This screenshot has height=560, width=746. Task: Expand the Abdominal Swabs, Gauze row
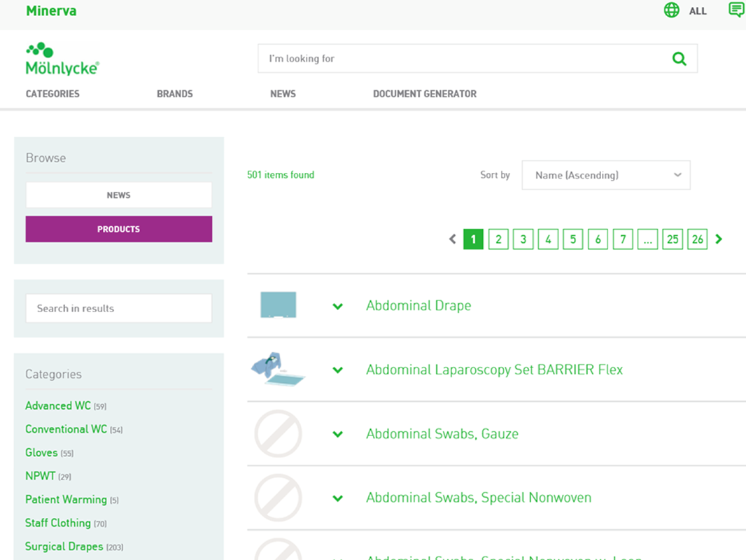point(338,434)
